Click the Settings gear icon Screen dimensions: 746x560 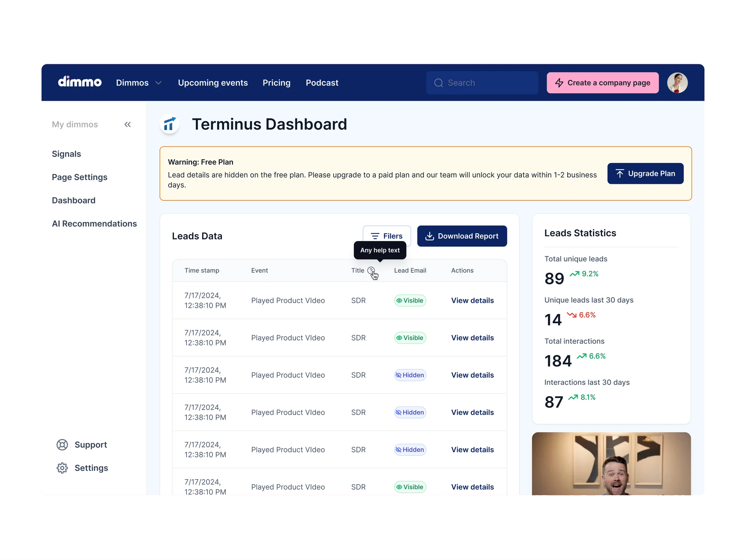tap(62, 468)
